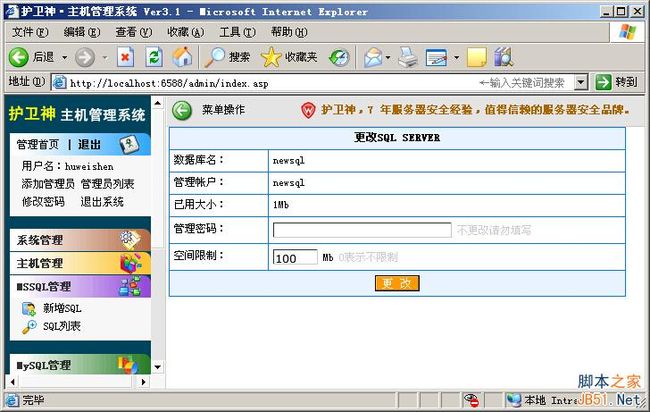This screenshot has height=412, width=650.
Task: Click the admin book icon beside 退出
Action: tap(129, 144)
